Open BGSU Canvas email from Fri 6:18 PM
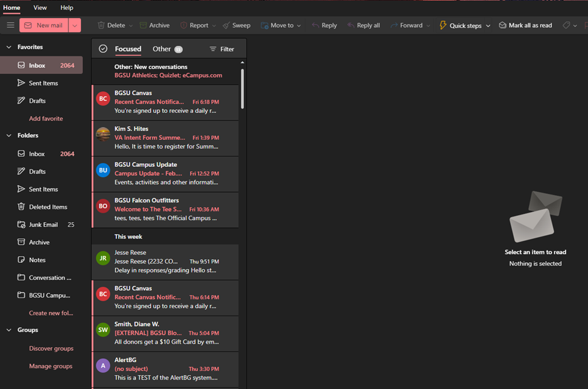 [165, 102]
